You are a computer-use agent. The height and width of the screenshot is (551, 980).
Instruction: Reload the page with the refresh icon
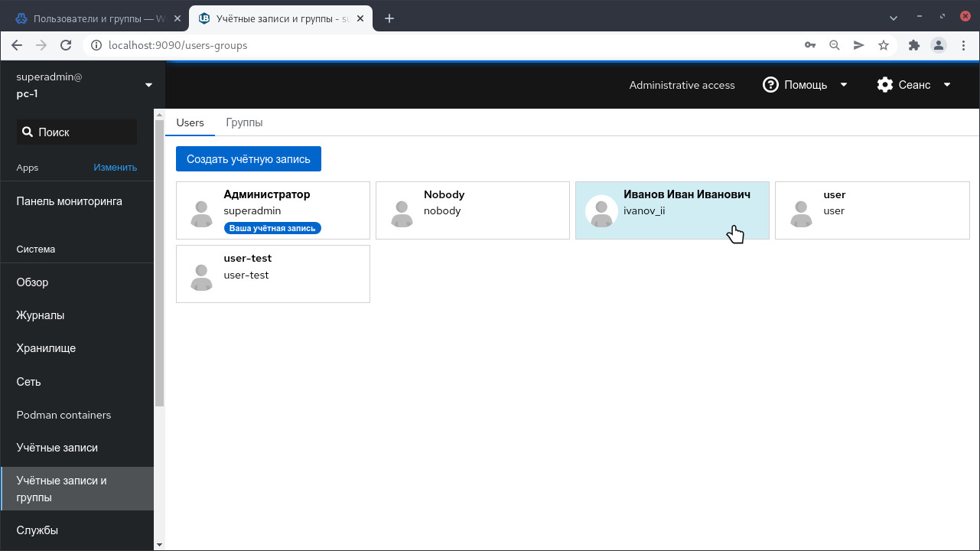66,45
